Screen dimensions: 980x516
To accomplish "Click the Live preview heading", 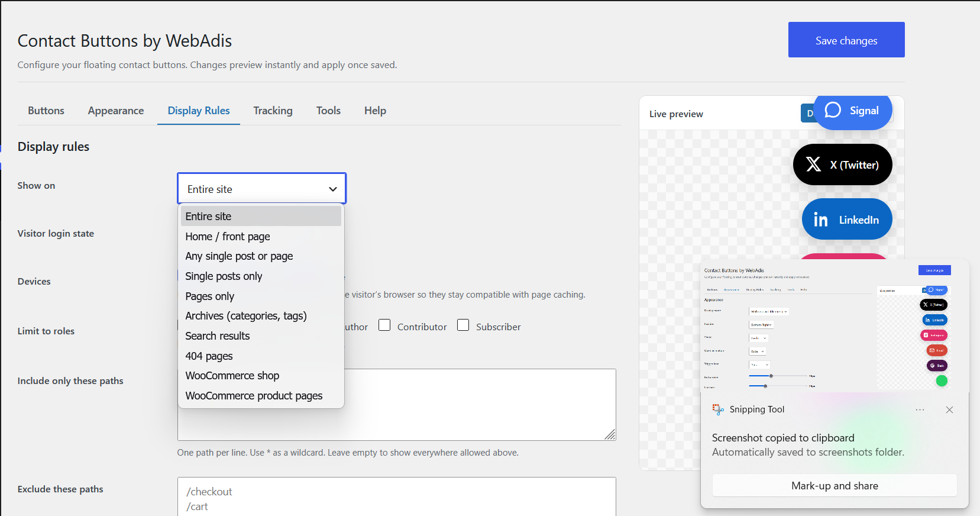I will 676,114.
